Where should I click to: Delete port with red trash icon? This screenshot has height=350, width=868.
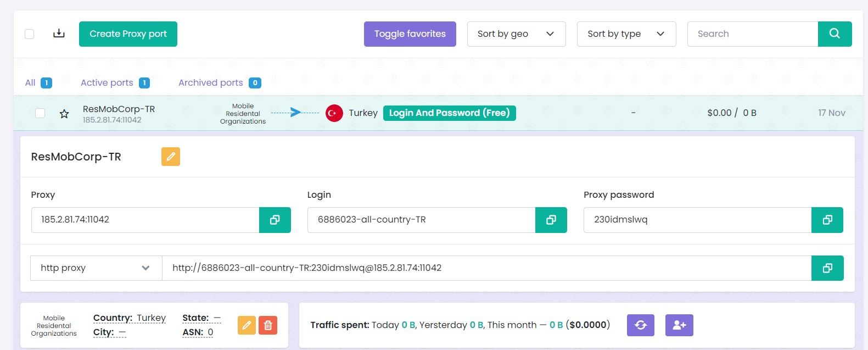pyautogui.click(x=268, y=325)
